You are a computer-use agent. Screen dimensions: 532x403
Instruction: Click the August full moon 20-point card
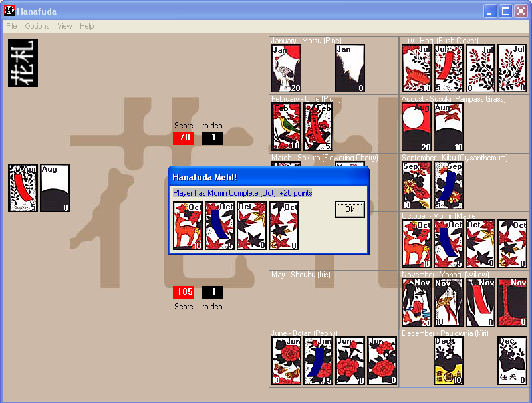(416, 127)
